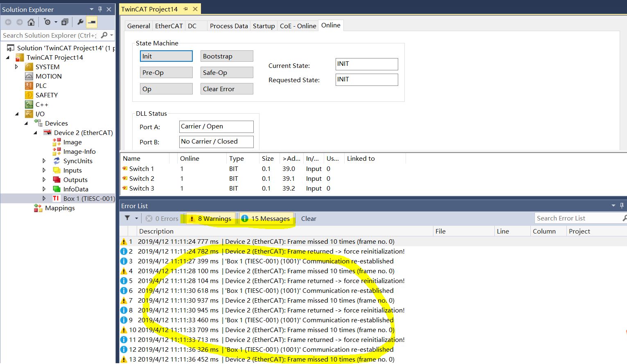Click the Clear Error button
Viewport: 627px width, 364px height.
click(x=227, y=89)
